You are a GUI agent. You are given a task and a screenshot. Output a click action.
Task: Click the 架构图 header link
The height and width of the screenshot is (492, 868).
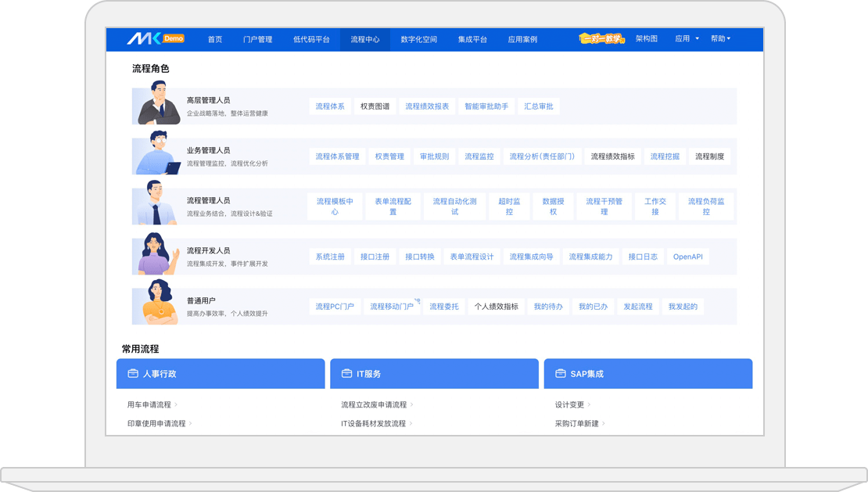[646, 38]
